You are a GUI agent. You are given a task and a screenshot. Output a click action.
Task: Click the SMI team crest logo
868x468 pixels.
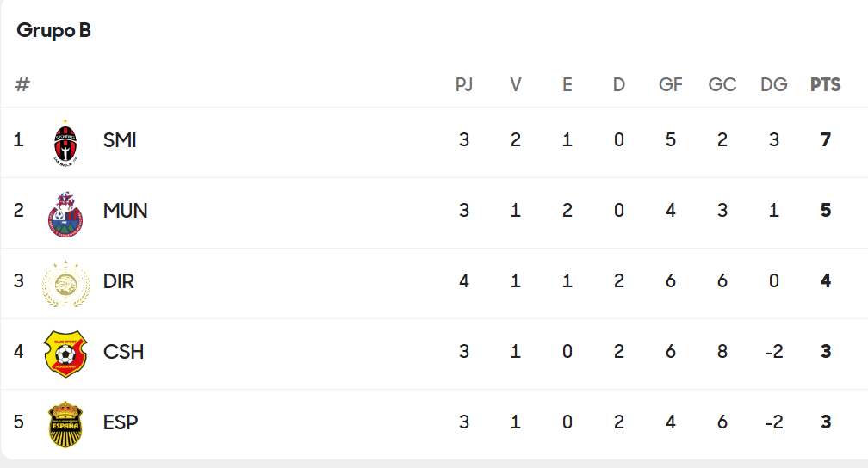[65, 143]
